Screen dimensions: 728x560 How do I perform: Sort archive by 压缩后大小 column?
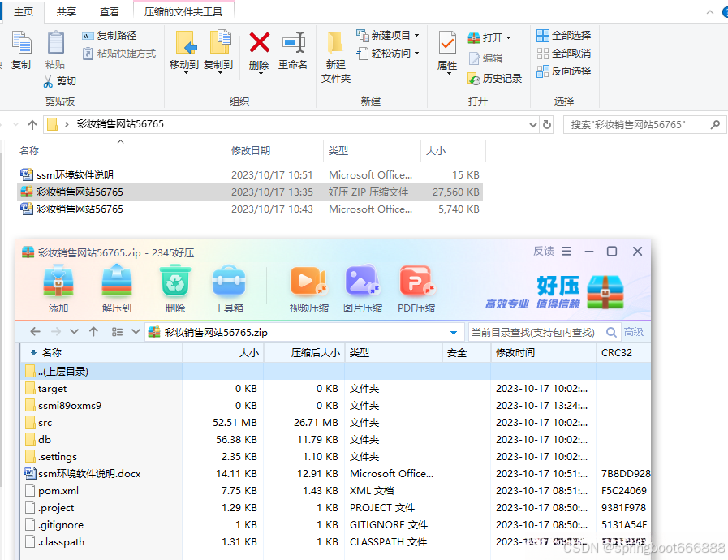click(x=304, y=353)
